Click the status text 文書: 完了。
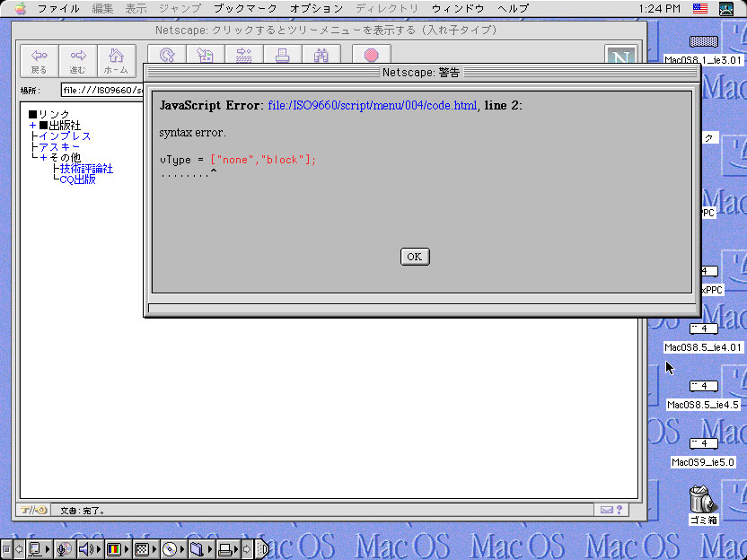This screenshot has width=747, height=560. point(83,511)
